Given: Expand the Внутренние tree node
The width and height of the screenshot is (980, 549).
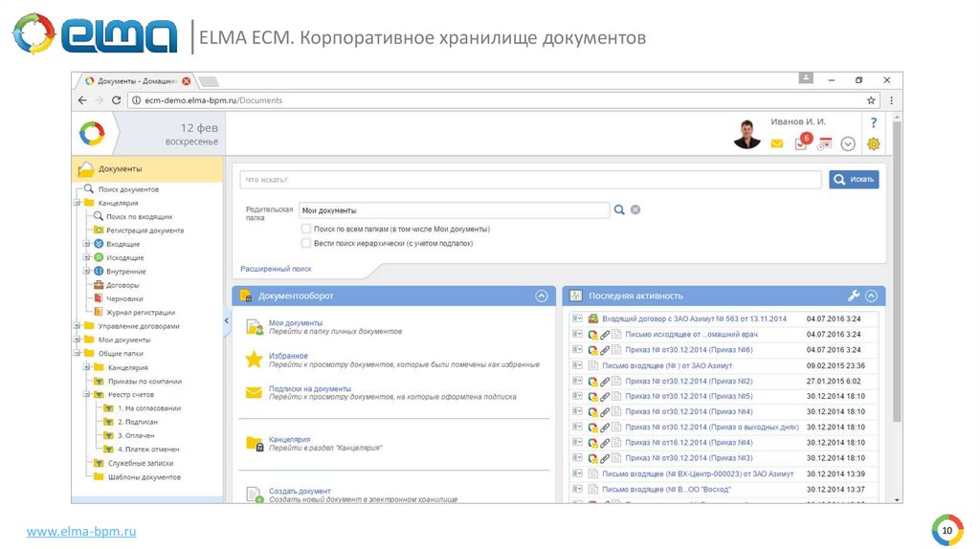Looking at the screenshot, I should (87, 271).
